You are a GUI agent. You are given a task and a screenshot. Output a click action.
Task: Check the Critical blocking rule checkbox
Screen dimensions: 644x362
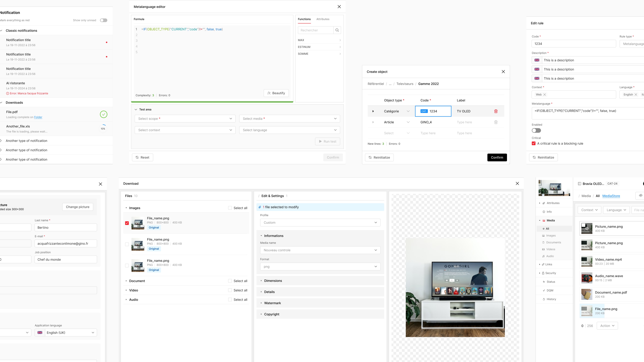[x=534, y=143]
